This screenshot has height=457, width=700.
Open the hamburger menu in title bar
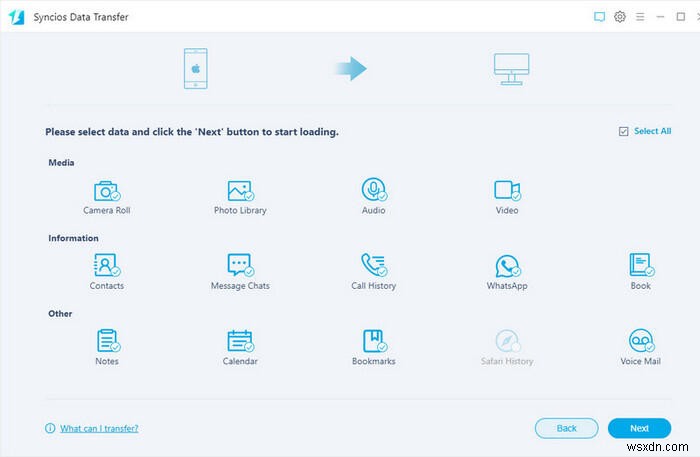(640, 17)
